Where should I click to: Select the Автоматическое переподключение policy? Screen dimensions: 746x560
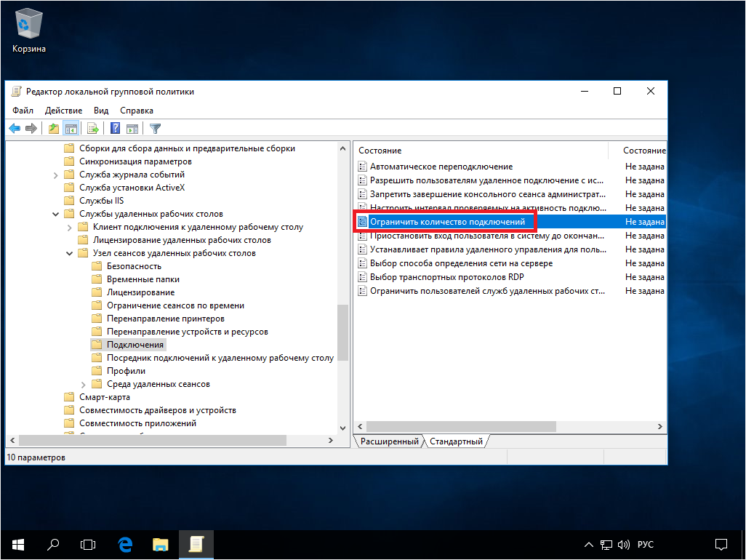point(441,167)
